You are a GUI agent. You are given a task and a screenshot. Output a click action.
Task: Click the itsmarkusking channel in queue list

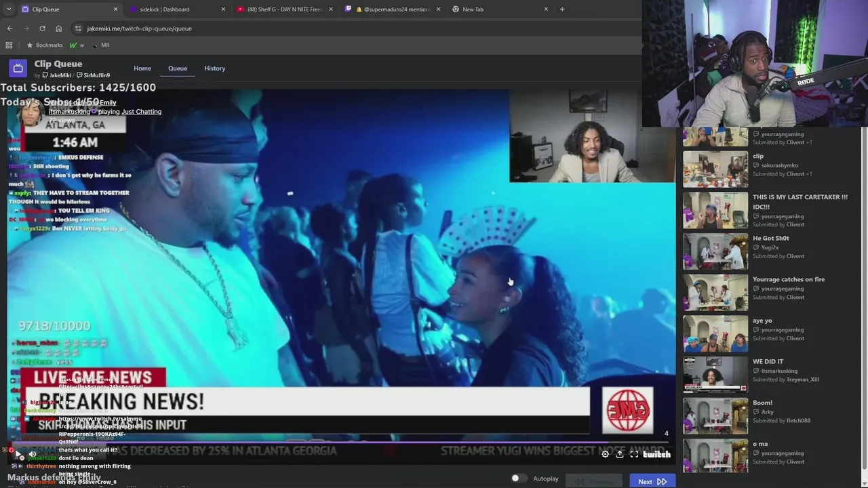779,371
